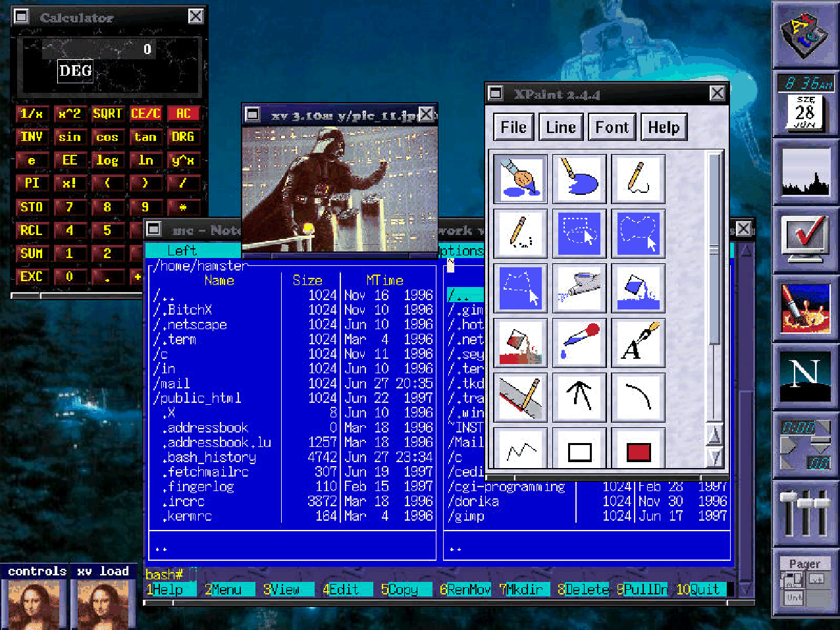Click the calendar date 28 dock applet

tap(806, 112)
